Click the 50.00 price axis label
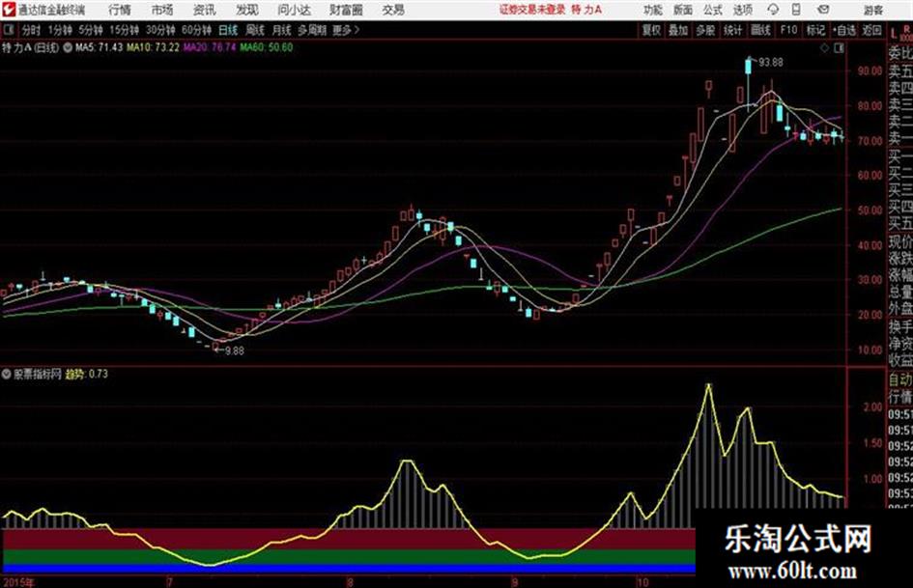The width and height of the screenshot is (913, 588). coord(870,210)
